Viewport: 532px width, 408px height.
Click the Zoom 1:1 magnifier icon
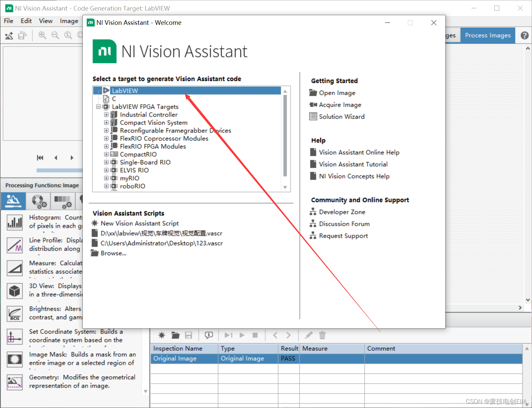click(x=68, y=35)
